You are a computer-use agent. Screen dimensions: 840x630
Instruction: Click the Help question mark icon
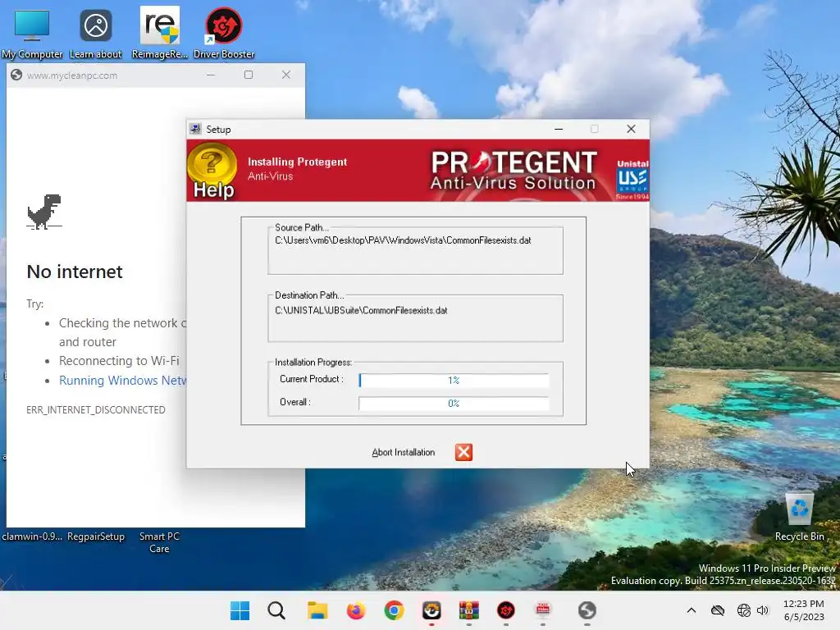tap(212, 169)
